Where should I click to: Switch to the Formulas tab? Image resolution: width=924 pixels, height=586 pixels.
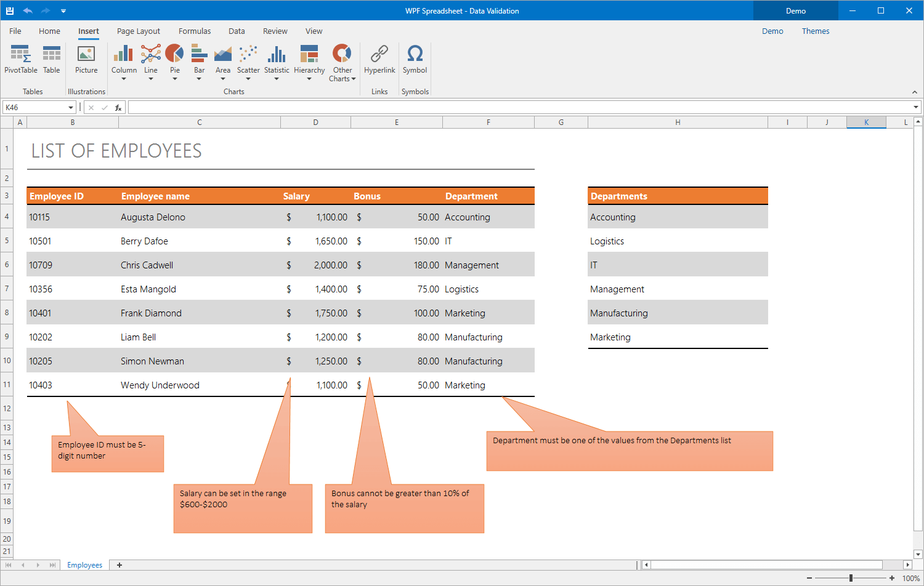pyautogui.click(x=195, y=31)
